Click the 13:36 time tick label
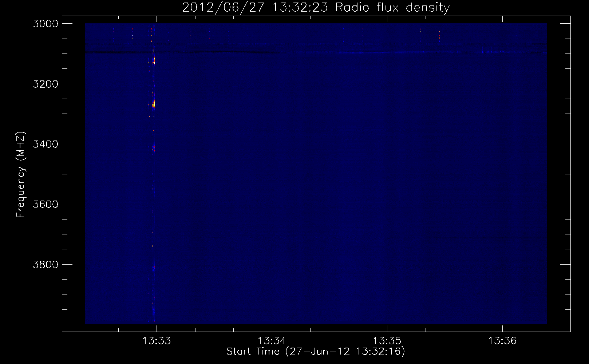Screen dimensions: 589x364 coord(502,341)
